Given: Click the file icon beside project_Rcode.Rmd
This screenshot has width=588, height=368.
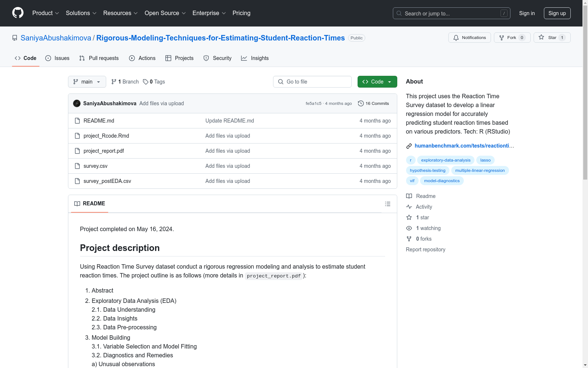Looking at the screenshot, I should (77, 136).
